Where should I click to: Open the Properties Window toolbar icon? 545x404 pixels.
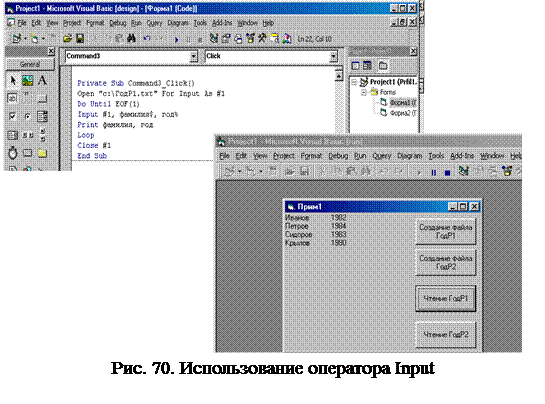pyautogui.click(x=226, y=38)
